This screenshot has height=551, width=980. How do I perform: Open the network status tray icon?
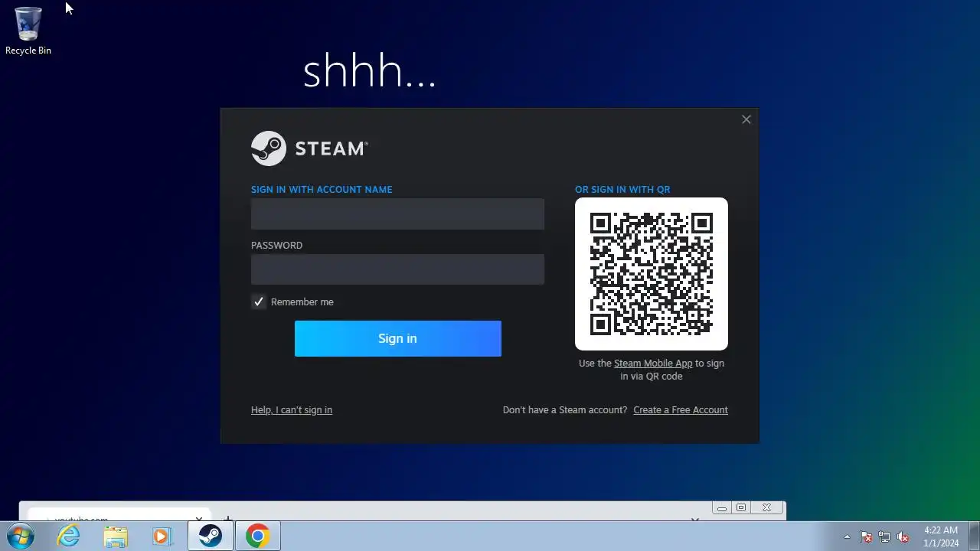tap(884, 536)
